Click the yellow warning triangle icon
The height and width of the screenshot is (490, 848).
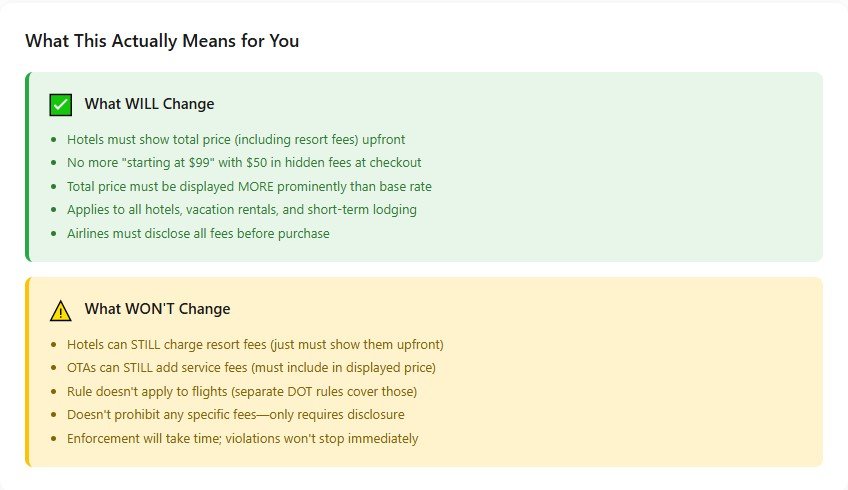click(x=61, y=310)
